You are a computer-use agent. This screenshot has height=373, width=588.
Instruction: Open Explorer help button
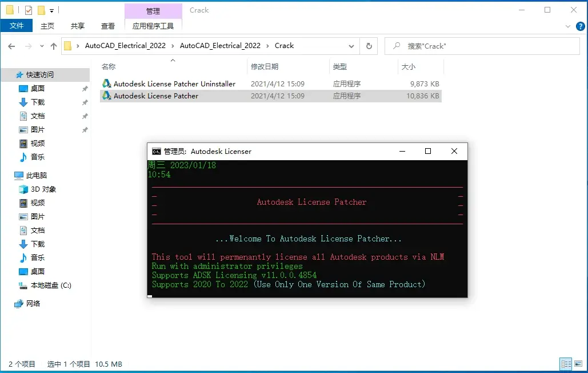(x=580, y=26)
